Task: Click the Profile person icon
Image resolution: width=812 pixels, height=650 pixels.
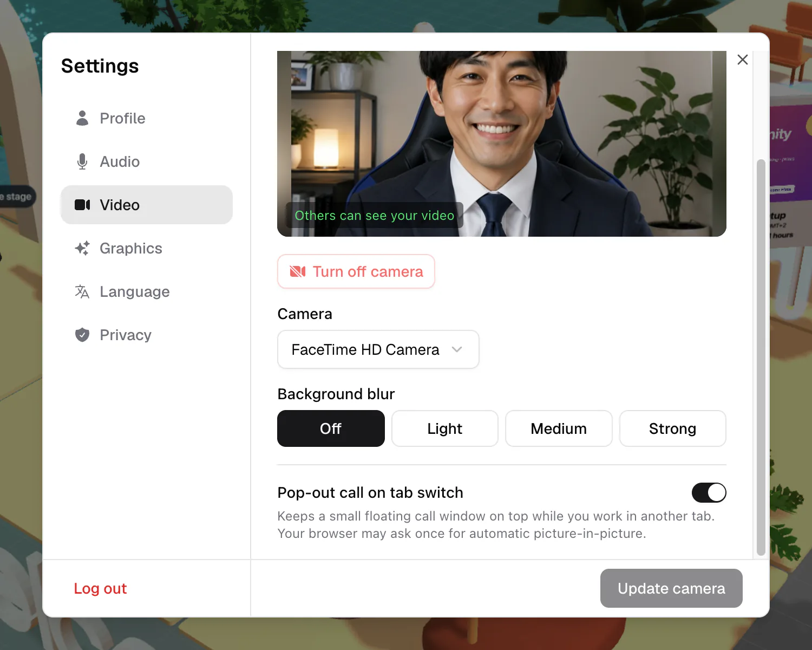Action: point(82,118)
